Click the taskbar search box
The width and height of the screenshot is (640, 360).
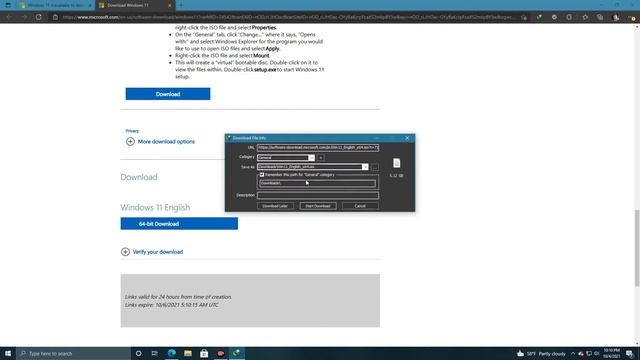click(x=73, y=353)
